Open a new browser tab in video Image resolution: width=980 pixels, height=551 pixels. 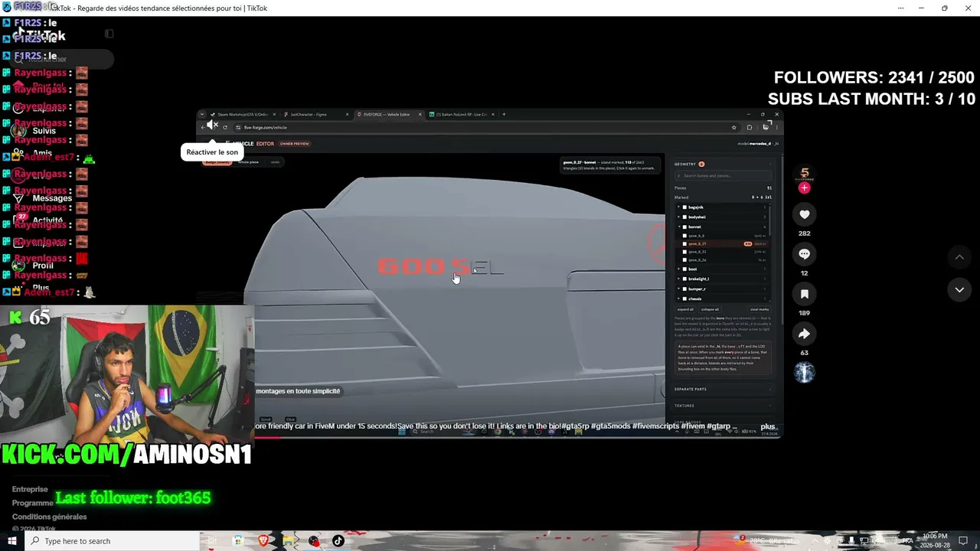(x=504, y=115)
